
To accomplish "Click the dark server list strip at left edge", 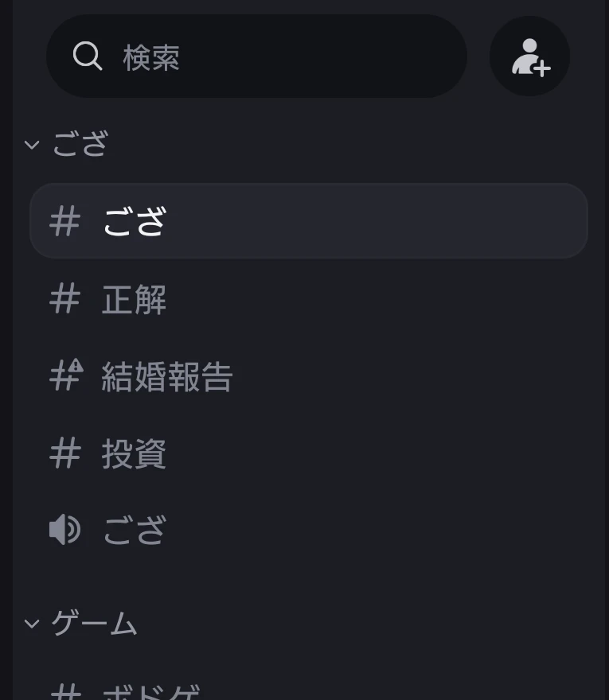I will click(6, 350).
